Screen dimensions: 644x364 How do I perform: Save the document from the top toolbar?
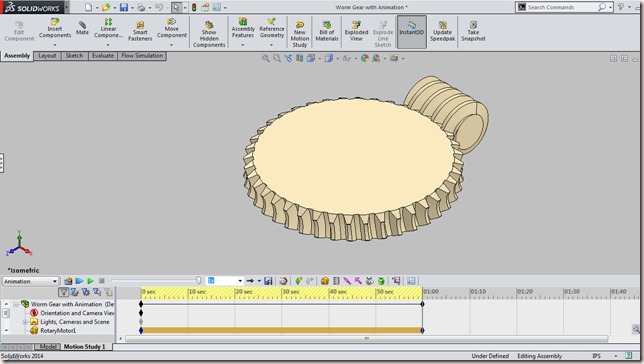click(124, 7)
